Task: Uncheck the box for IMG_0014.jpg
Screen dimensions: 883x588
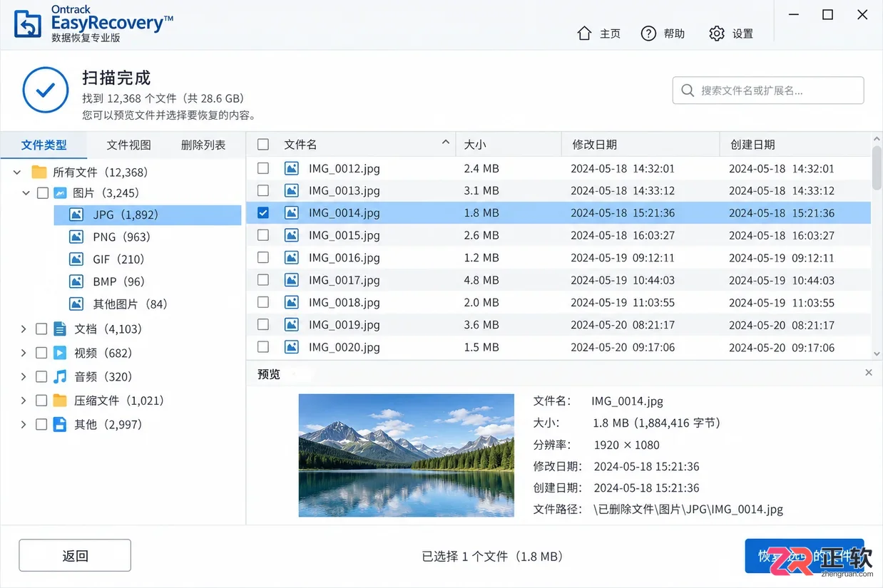Action: pyautogui.click(x=263, y=212)
